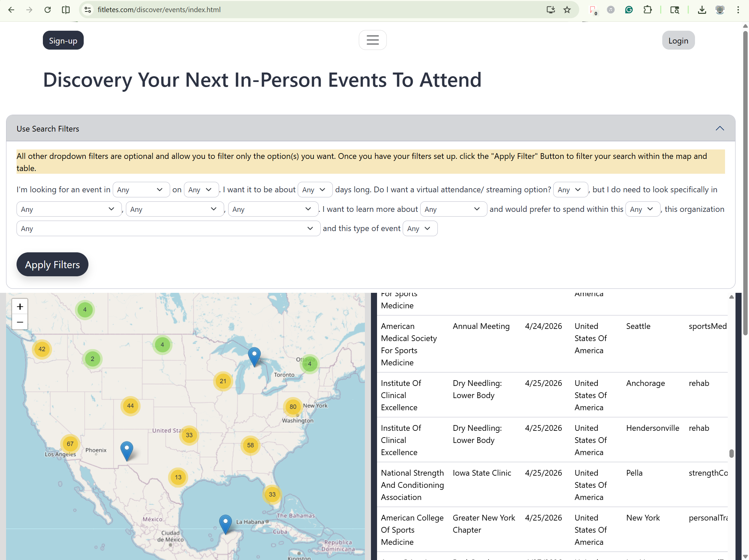Click the Grammarly extension icon
749x560 pixels.
[x=629, y=10]
